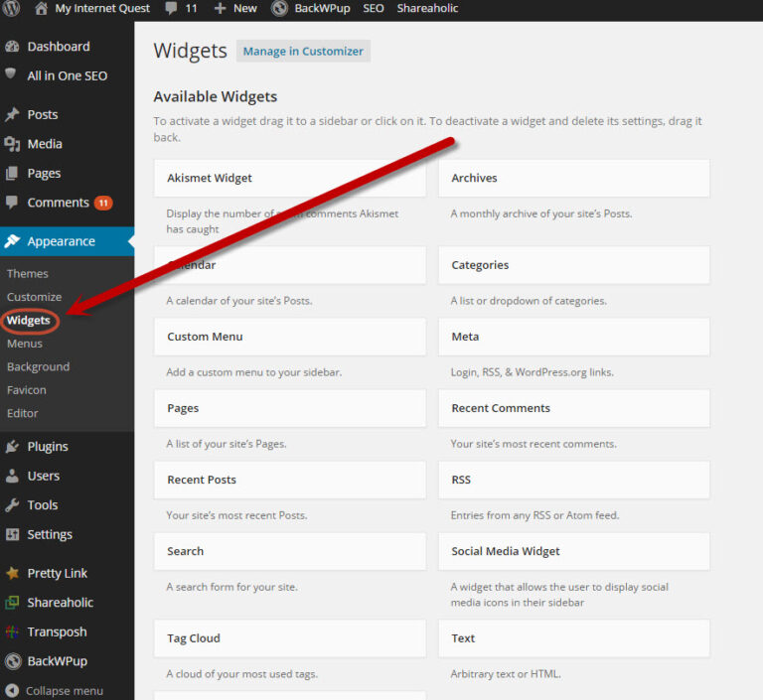Open Background under Appearance

(38, 366)
